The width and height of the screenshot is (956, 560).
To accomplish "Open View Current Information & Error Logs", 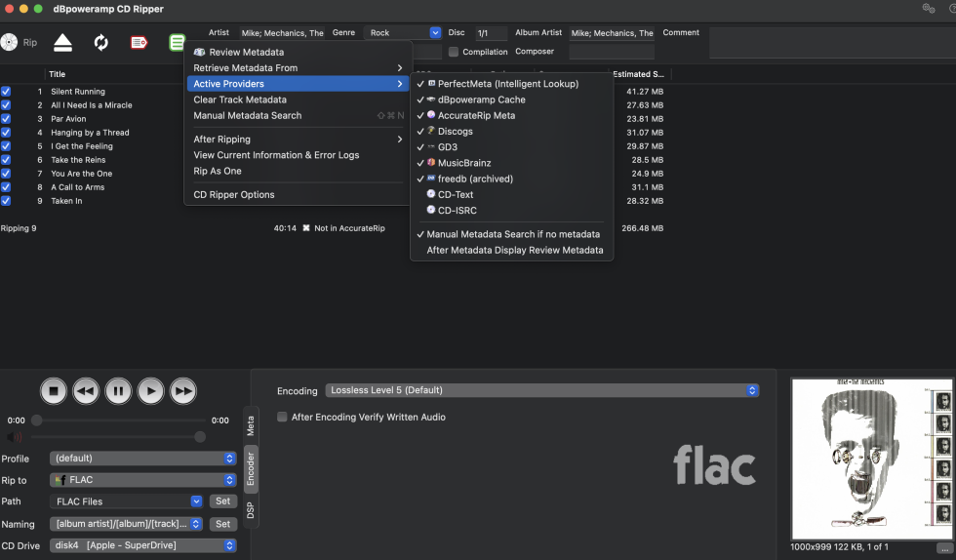I will [298, 155].
